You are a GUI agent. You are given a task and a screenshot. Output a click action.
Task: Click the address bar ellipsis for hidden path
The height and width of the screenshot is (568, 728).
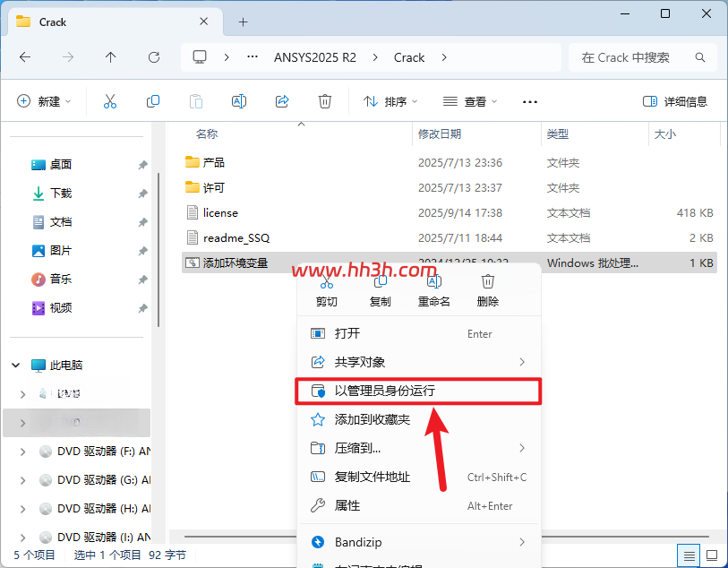[253, 56]
